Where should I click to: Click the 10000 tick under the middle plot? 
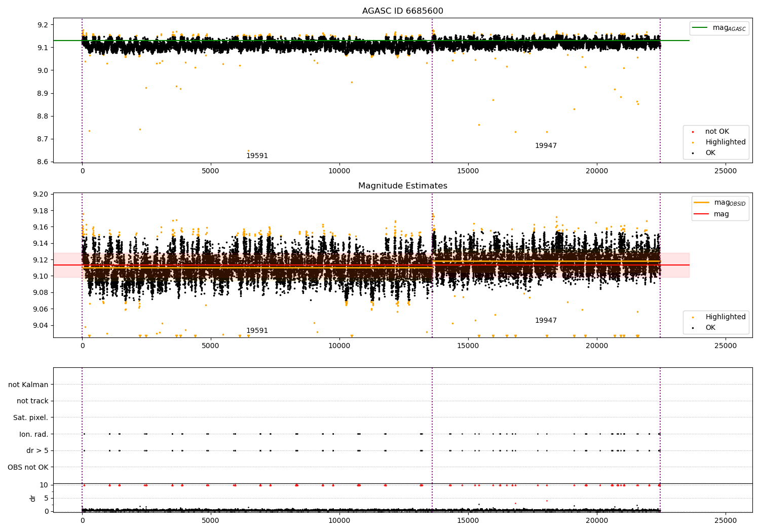pos(339,346)
